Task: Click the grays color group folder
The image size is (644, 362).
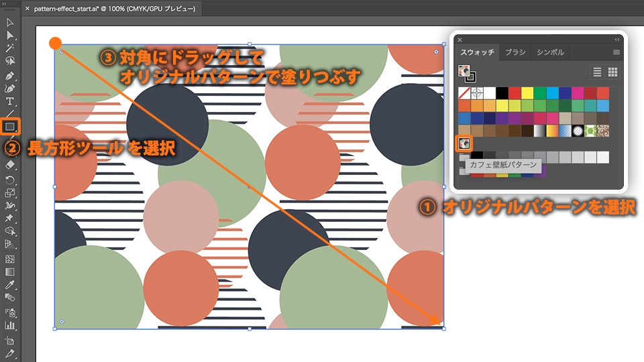Action: tap(464, 157)
